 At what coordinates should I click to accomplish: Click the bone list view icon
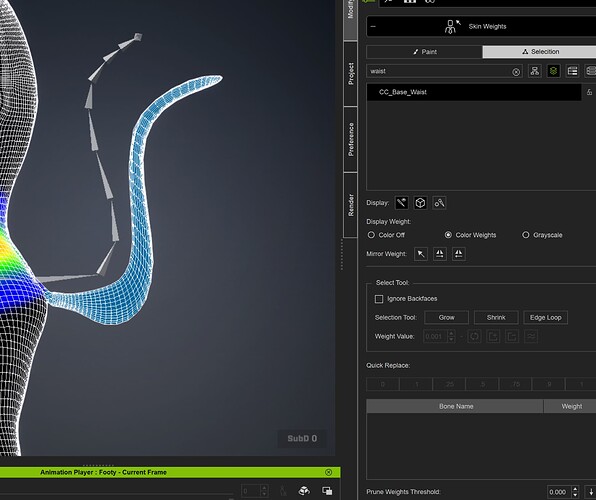click(x=572, y=71)
